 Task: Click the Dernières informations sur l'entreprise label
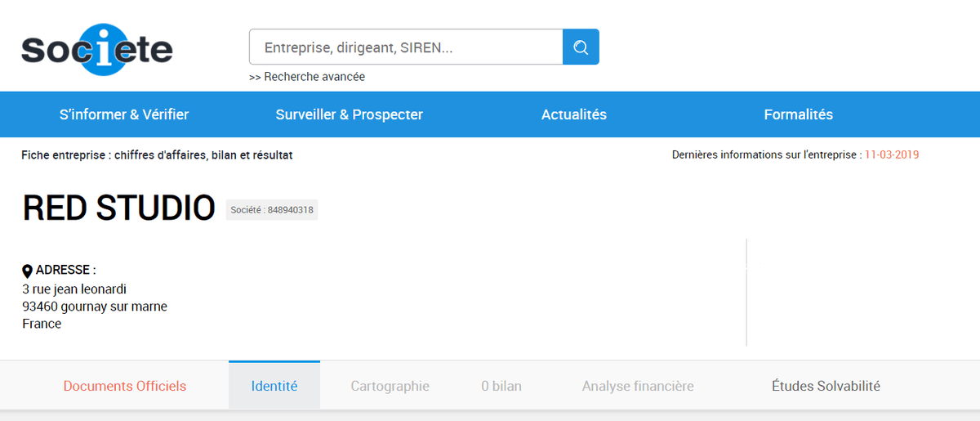(767, 155)
